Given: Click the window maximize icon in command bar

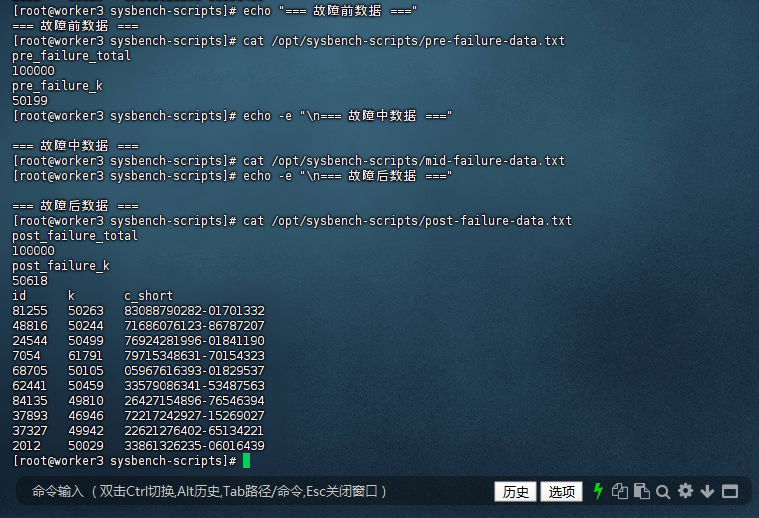Looking at the screenshot, I should (730, 491).
